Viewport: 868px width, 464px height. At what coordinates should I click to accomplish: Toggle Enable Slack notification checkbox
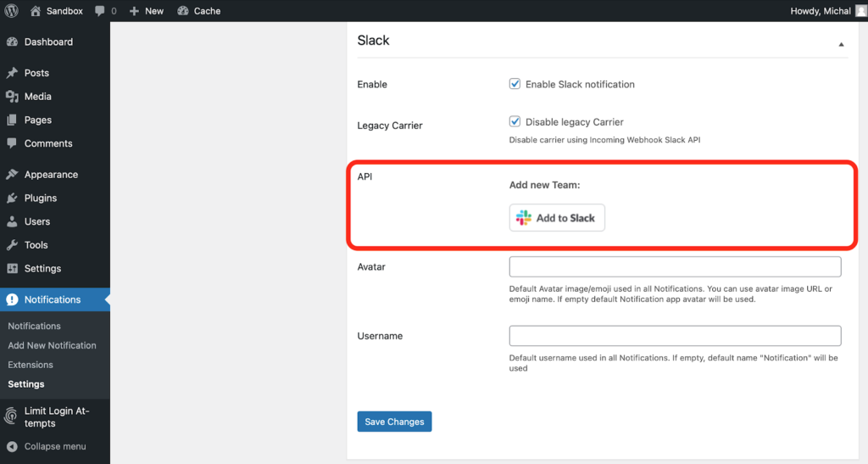point(515,84)
